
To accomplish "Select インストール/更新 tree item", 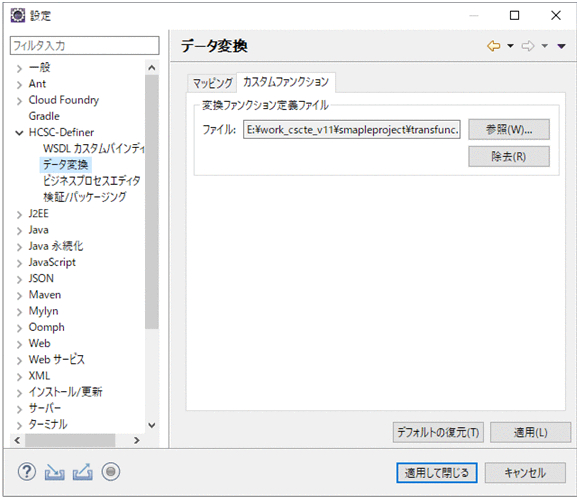I will tap(65, 392).
